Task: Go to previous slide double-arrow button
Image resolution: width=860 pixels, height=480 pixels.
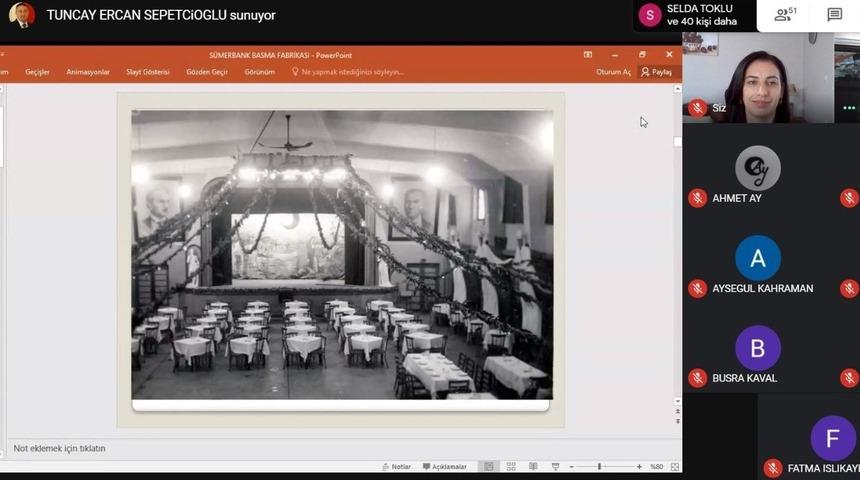Action: [677, 411]
